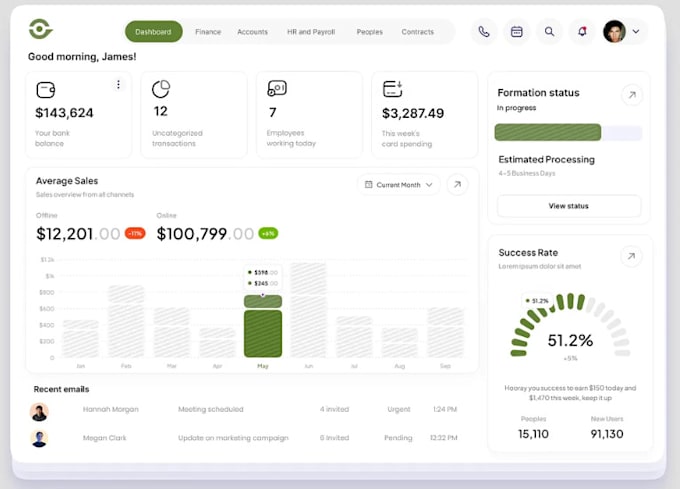Image resolution: width=680 pixels, height=489 pixels.
Task: Click the search magnifier icon
Action: pos(549,32)
